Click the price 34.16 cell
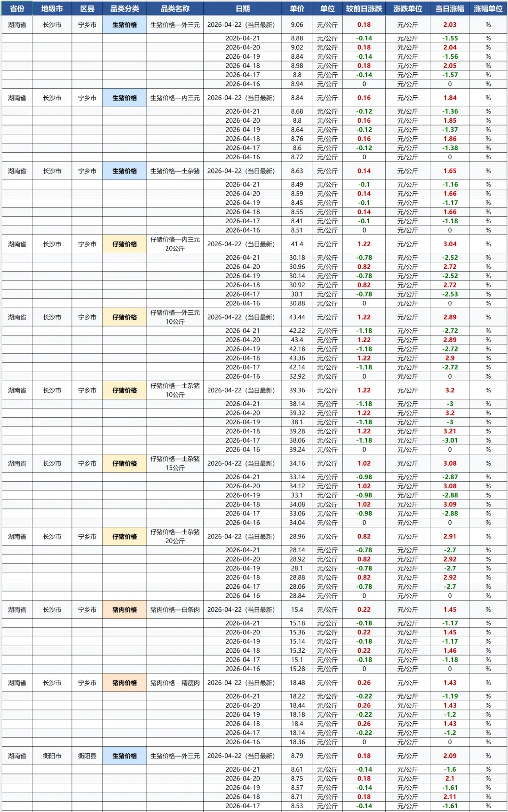The width and height of the screenshot is (508, 812). [x=297, y=463]
